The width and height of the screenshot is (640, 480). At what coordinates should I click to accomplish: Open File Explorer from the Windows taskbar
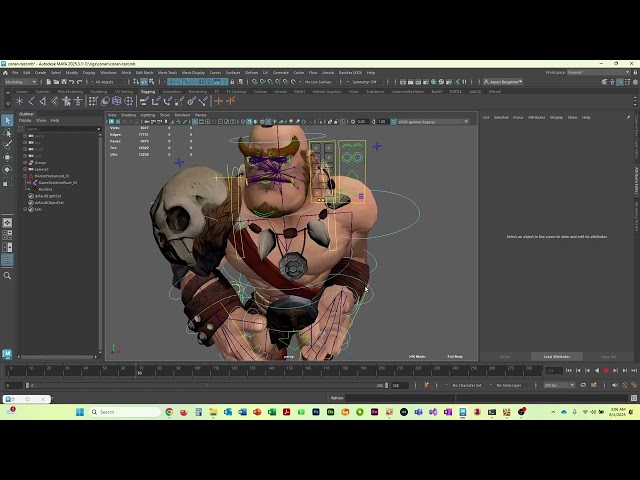coord(213,412)
